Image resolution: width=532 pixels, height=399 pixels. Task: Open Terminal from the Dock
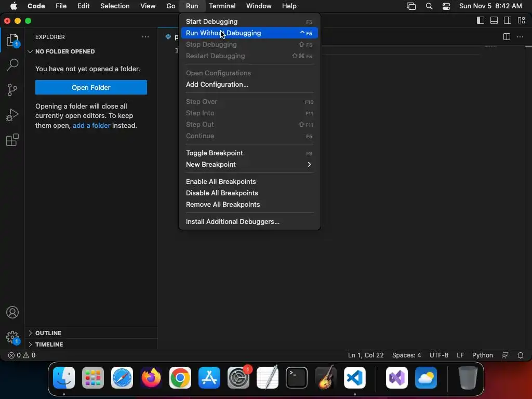tap(297, 378)
